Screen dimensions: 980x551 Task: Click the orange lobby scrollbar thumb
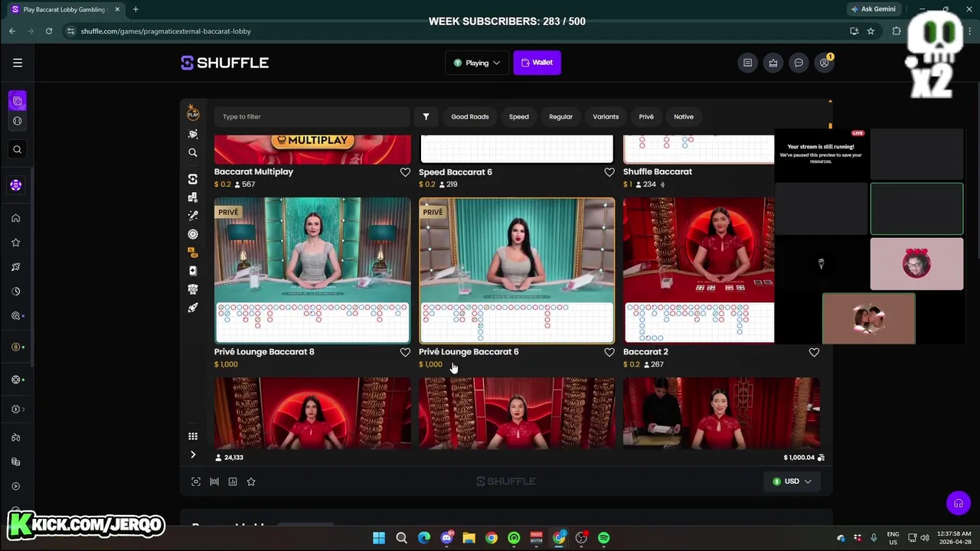click(x=830, y=127)
